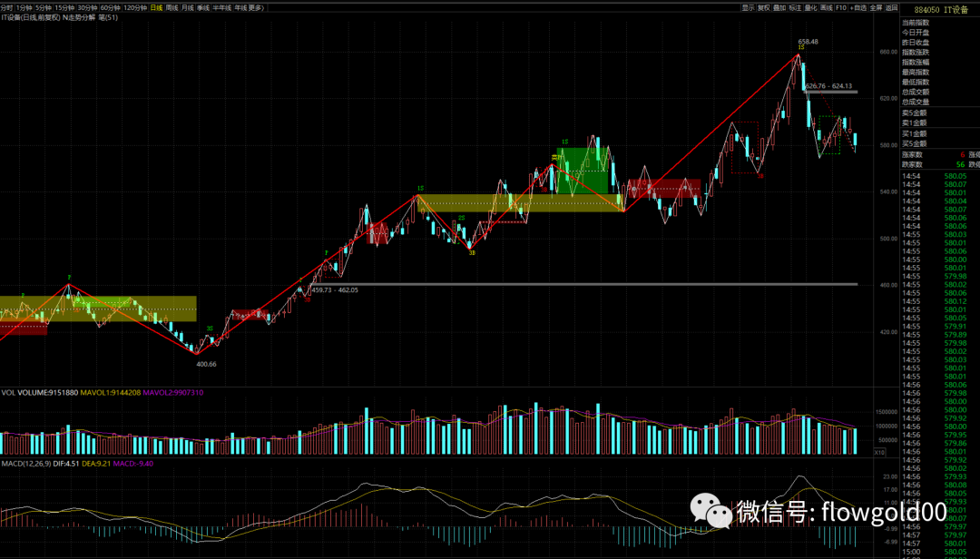Switch to the 季线 quarterly chart
Image resolution: width=980 pixels, height=559 pixels.
point(203,8)
